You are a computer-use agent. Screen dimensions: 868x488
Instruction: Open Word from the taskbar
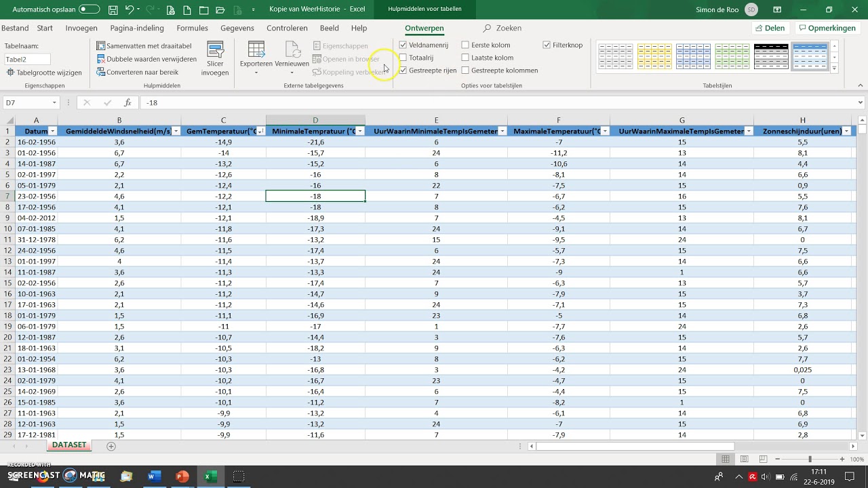(153, 476)
